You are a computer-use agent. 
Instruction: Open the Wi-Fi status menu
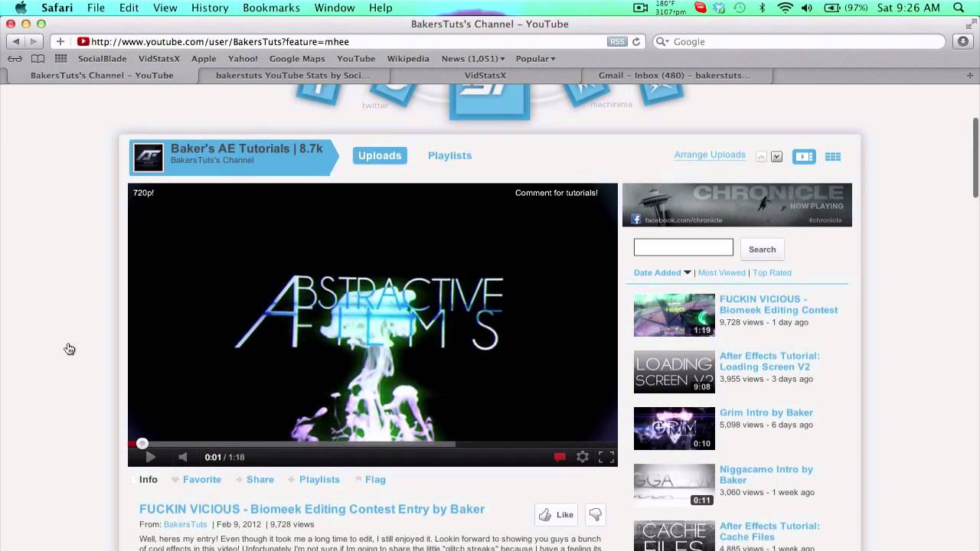click(x=785, y=8)
